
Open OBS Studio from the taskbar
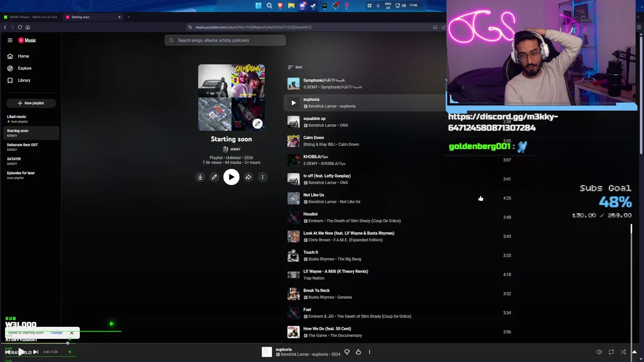pyautogui.click(x=336, y=6)
